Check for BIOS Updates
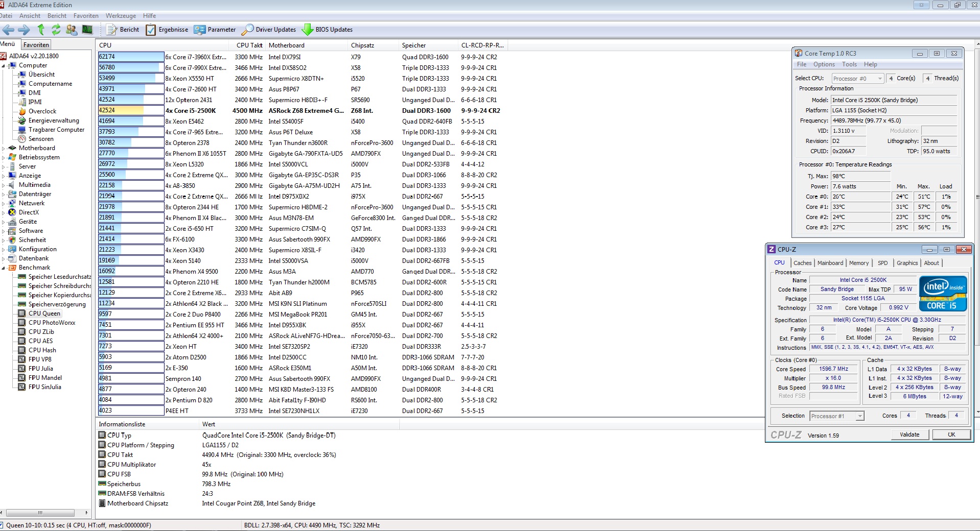980x531 pixels. tap(328, 30)
